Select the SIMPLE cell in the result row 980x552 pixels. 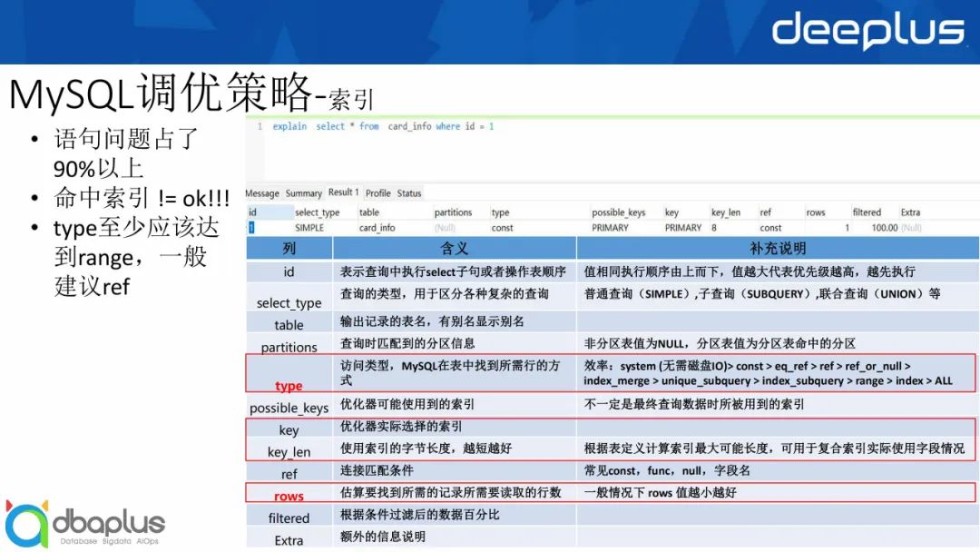(x=309, y=228)
